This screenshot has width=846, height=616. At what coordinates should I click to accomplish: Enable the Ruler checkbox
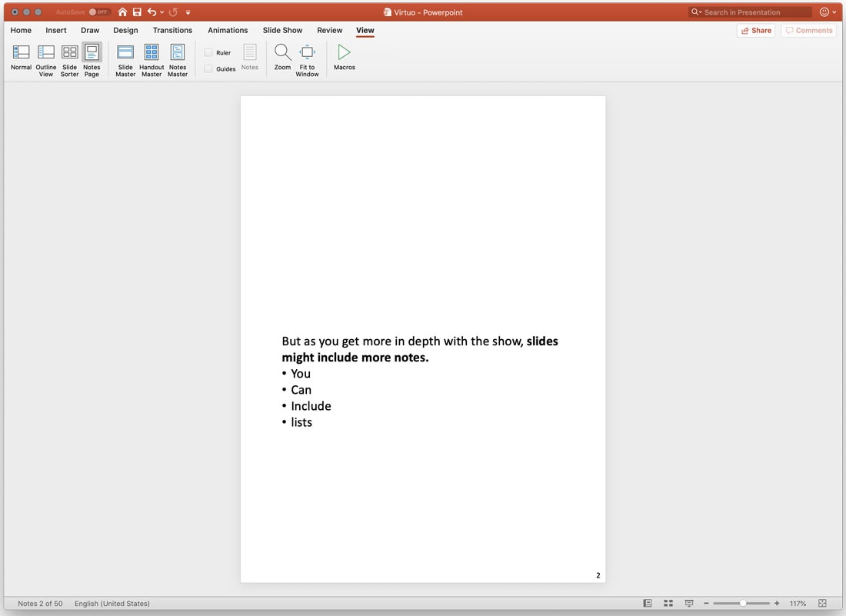(208, 52)
